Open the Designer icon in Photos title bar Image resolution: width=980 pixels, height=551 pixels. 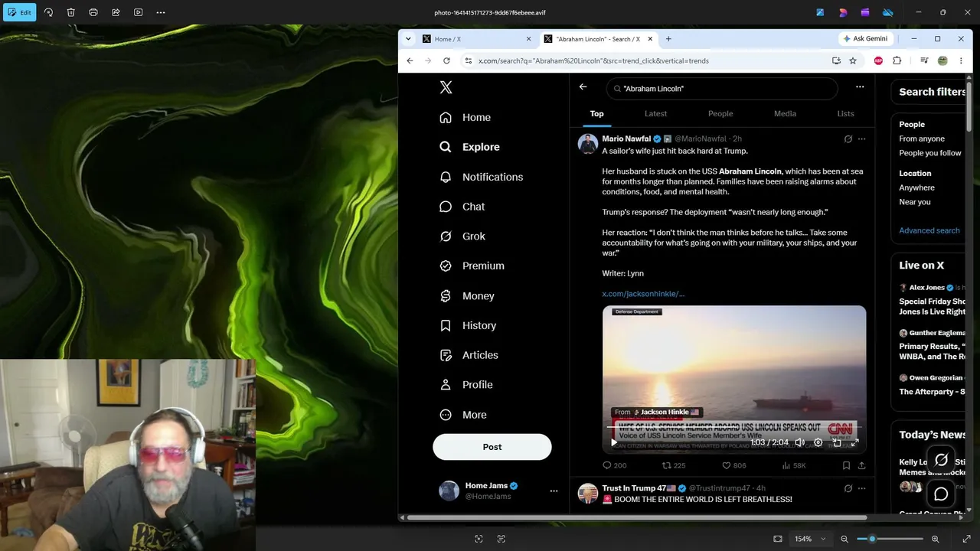click(821, 12)
